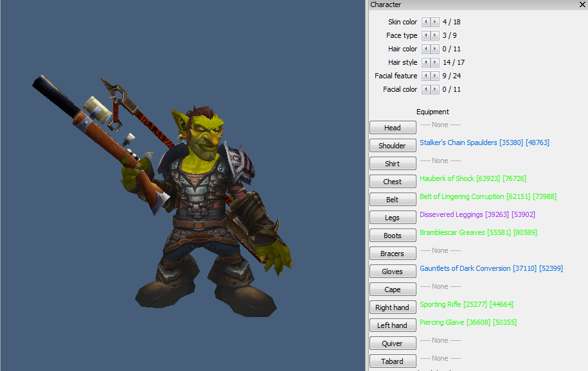Set the Left hand weapon
This screenshot has height=371, width=588.
(393, 325)
